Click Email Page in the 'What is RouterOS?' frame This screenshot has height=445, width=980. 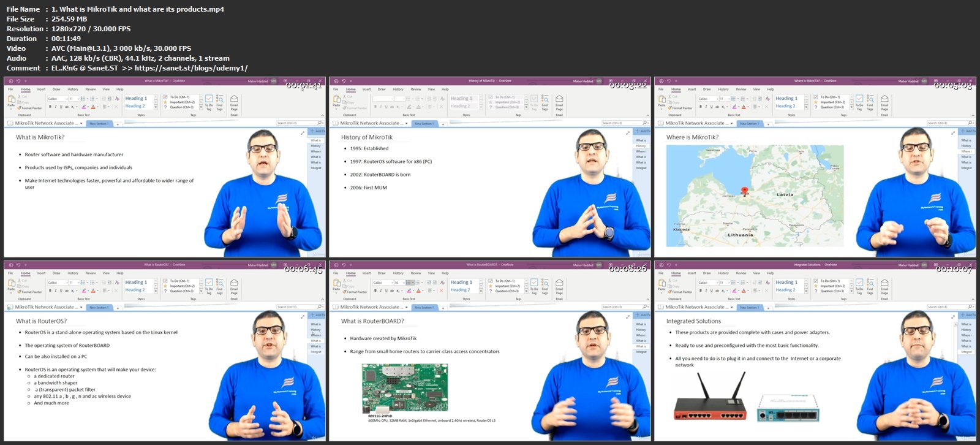(x=234, y=286)
